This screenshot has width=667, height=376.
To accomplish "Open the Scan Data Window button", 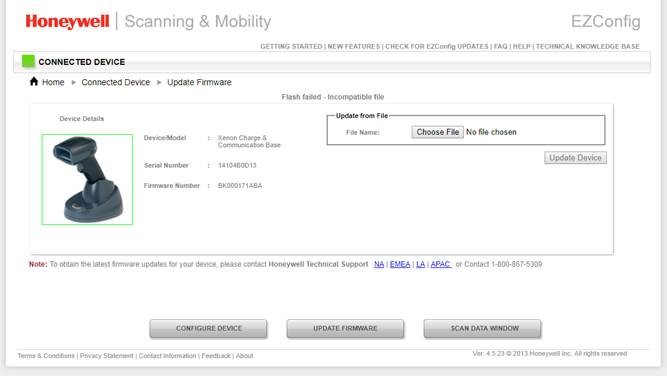I will click(482, 328).
